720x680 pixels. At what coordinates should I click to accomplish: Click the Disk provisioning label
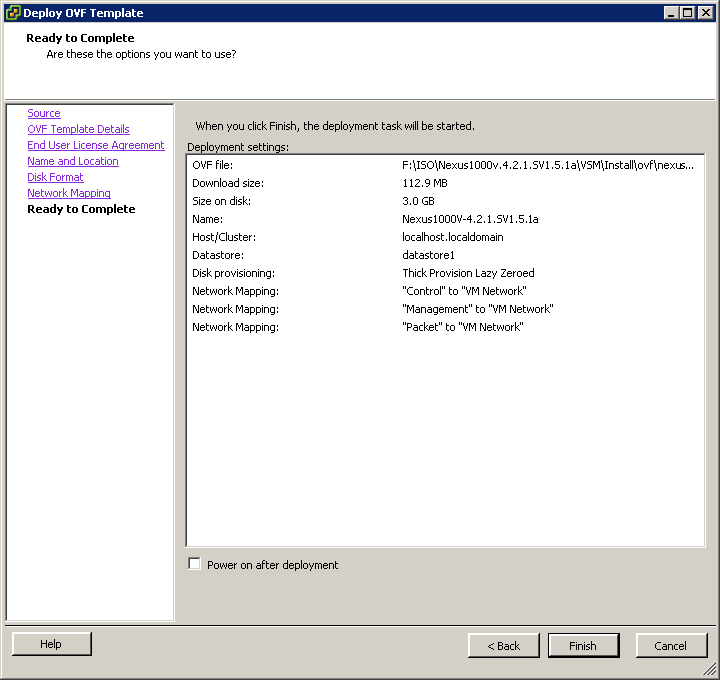pyautogui.click(x=233, y=273)
